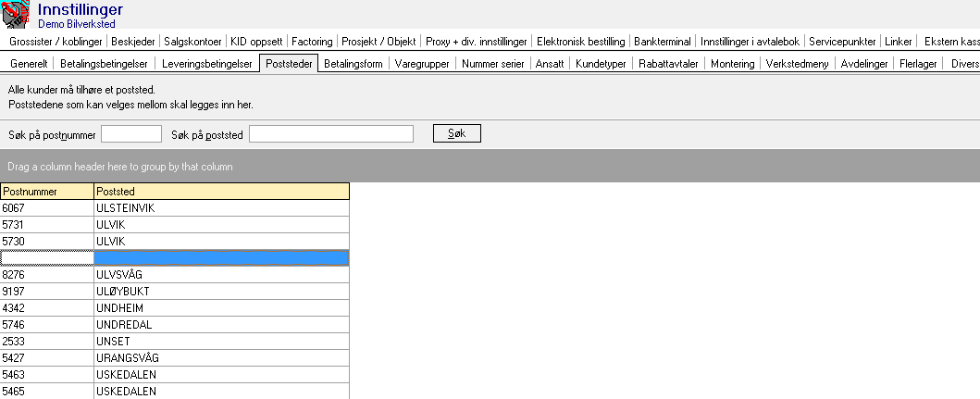Sort by the Poststed column header
Image resolution: width=980 pixels, height=399 pixels.
(x=222, y=192)
